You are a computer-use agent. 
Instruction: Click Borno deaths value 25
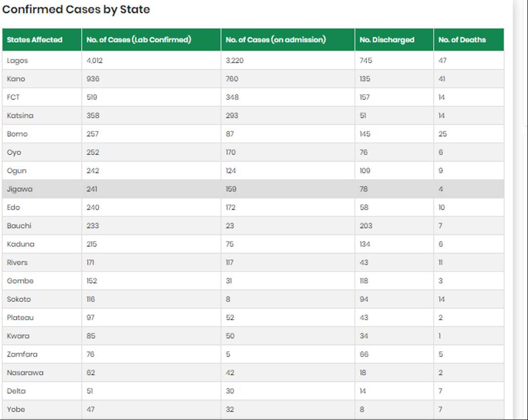(442, 134)
